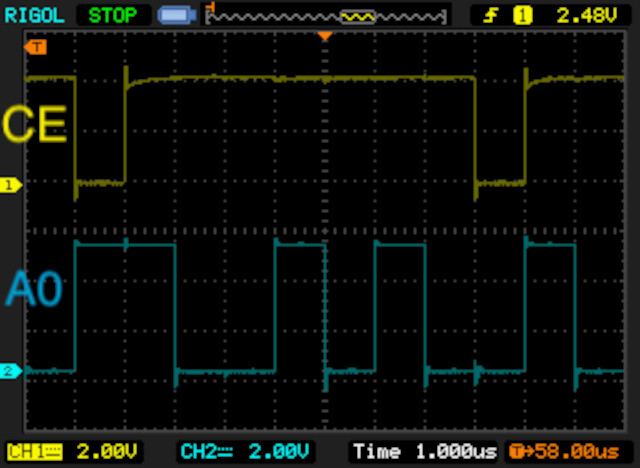Click the Time 1.000us timebase readout
This screenshot has height=468, width=640.
[425, 452]
